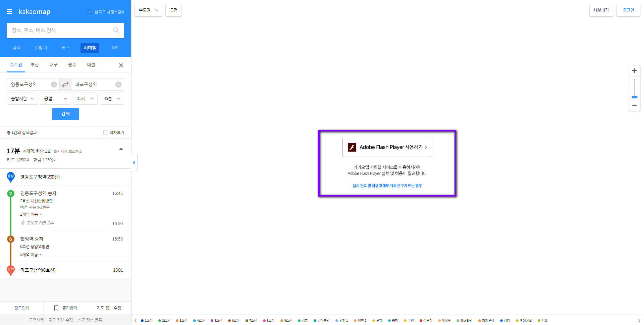Switch to the 검색 tab
Image resolution: width=644 pixels, height=325 pixels.
click(x=16, y=48)
